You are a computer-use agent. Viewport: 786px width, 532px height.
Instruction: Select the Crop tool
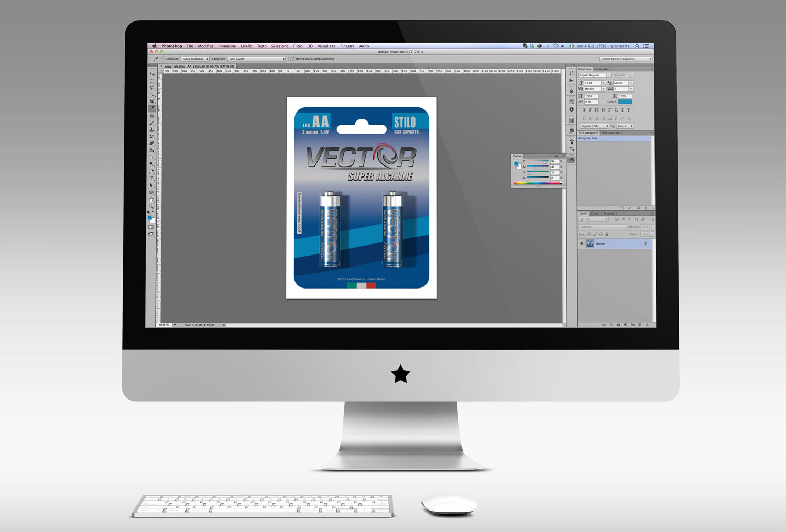[152, 101]
